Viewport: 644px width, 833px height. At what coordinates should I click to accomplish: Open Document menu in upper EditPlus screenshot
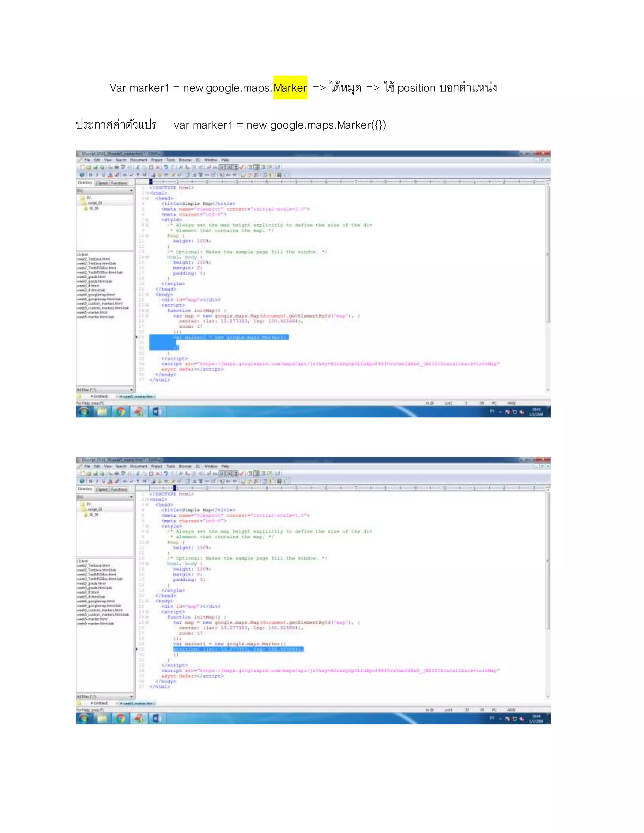pyautogui.click(x=138, y=160)
